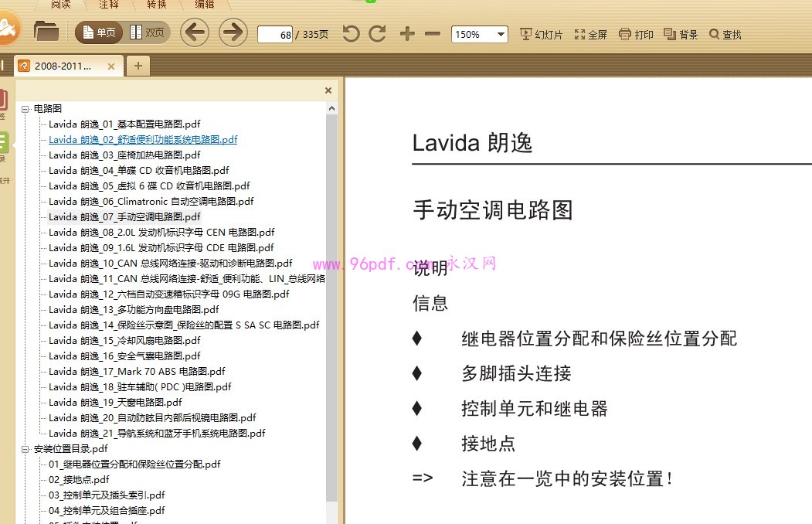Click the application logo icon
Viewport: 812px width, 524px height.
tap(8, 29)
